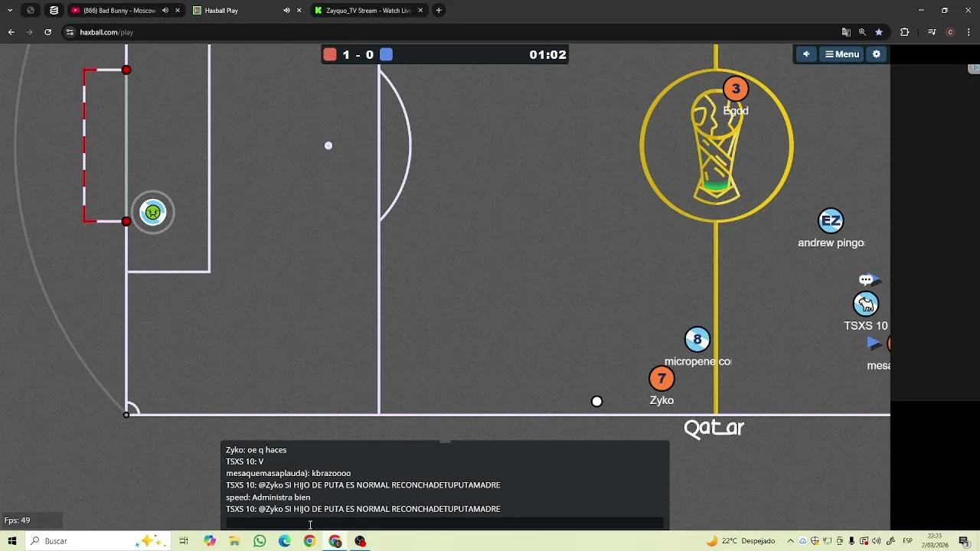The image size is (980, 551).
Task: Open WhatsApp from the taskbar
Action: pyautogui.click(x=260, y=541)
